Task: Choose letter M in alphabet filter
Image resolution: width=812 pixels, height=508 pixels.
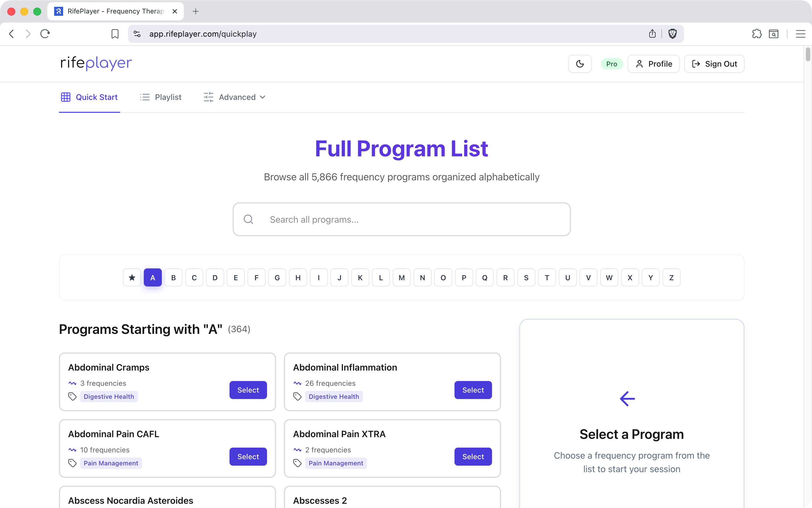Action: click(x=402, y=277)
